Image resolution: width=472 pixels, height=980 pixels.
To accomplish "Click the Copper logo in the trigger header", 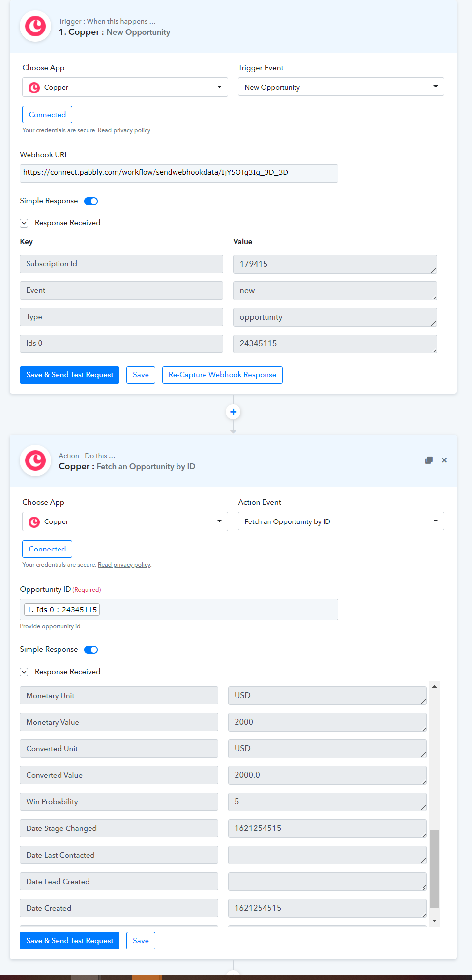I will (x=35, y=27).
